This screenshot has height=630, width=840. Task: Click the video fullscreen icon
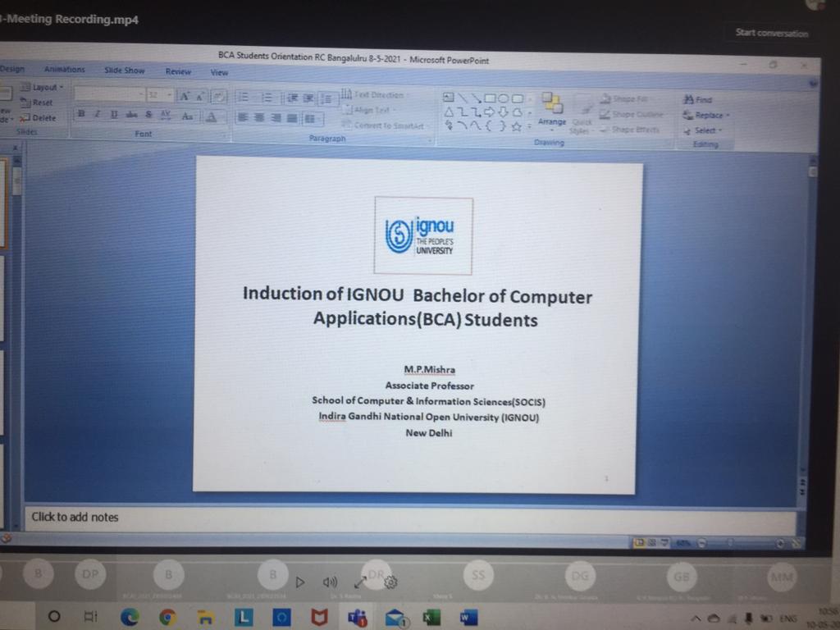(x=360, y=582)
